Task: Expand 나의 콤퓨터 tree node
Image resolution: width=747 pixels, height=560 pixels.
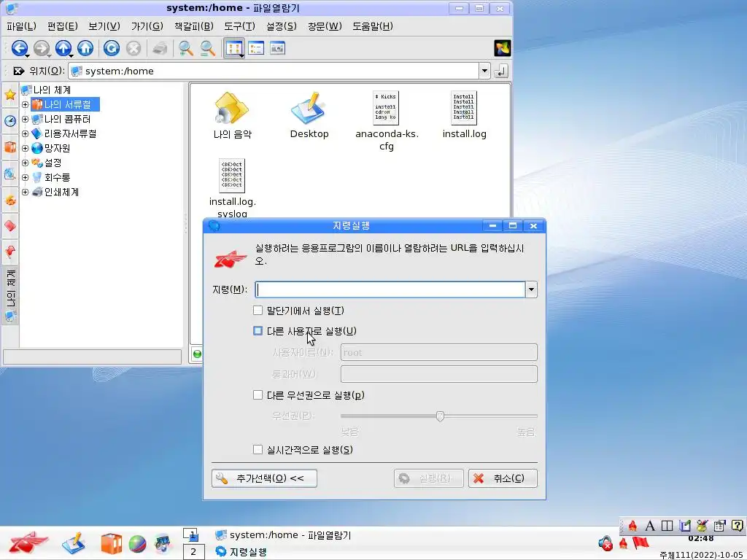Action: tap(26, 119)
